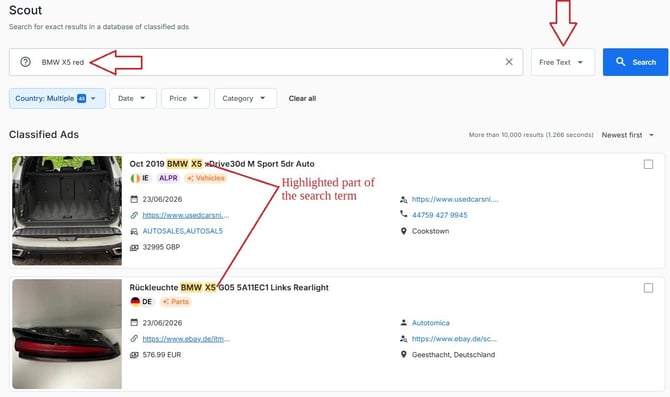Click the Classified Ads heading
The image size is (670, 397).
pos(44,135)
